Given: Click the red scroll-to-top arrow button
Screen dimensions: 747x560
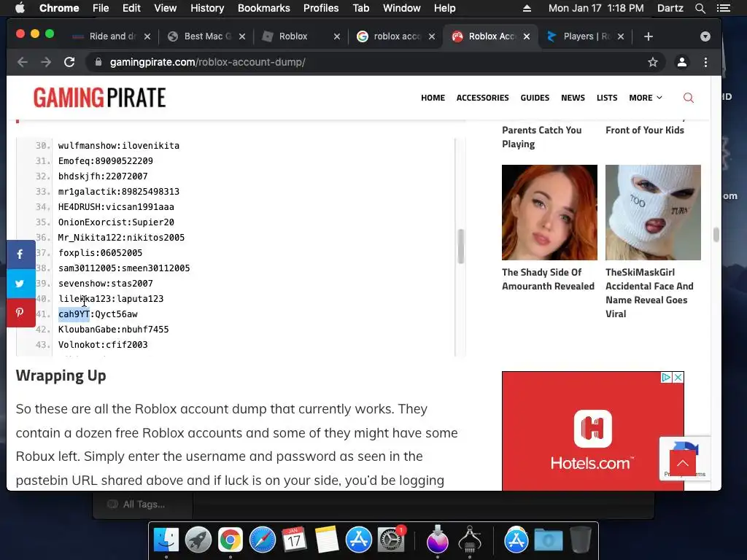Looking at the screenshot, I should click(x=683, y=463).
